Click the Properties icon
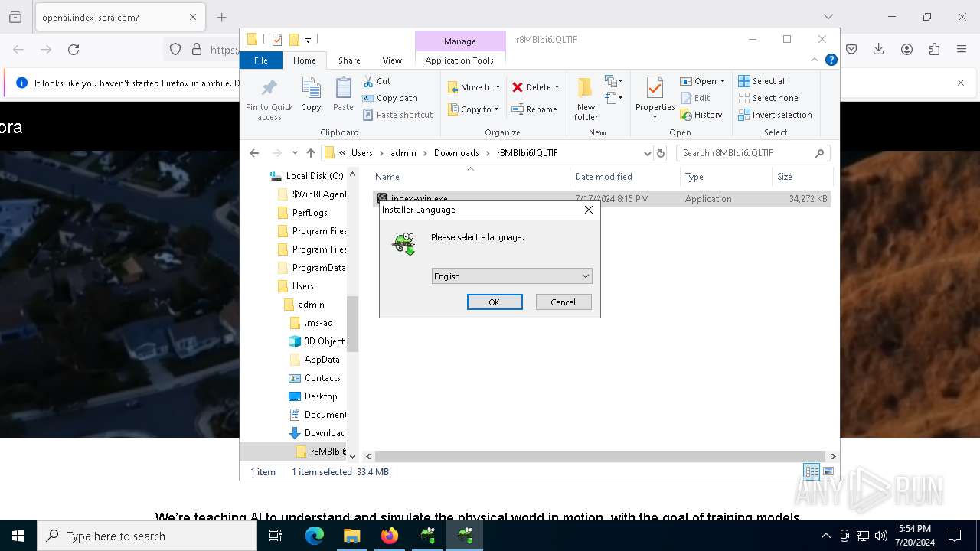The width and height of the screenshot is (980, 551). point(655,88)
